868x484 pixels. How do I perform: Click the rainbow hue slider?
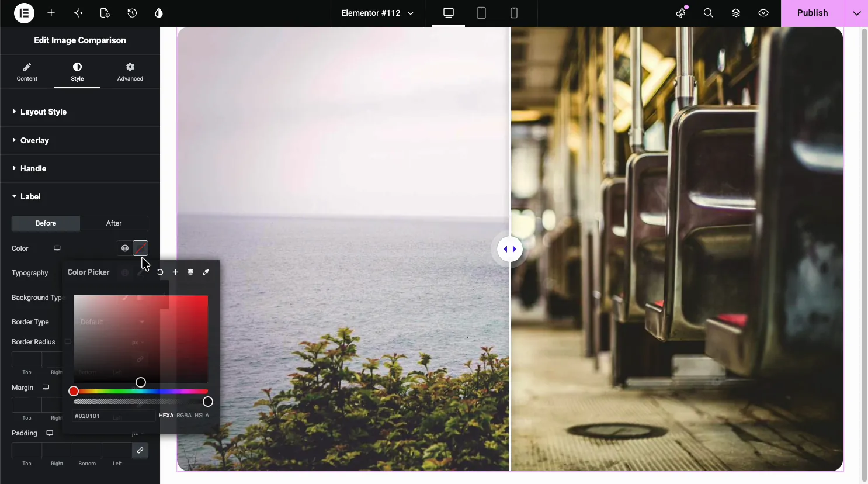tap(141, 391)
